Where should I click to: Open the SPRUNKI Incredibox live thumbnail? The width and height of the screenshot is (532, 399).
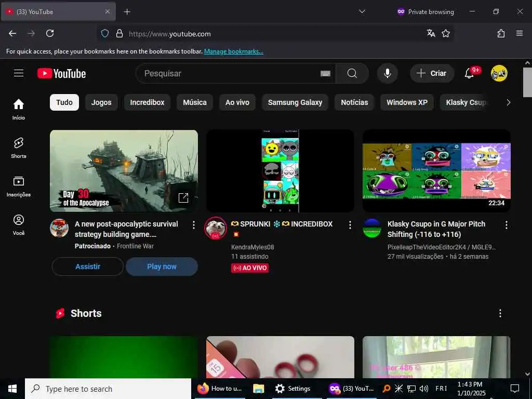click(280, 171)
